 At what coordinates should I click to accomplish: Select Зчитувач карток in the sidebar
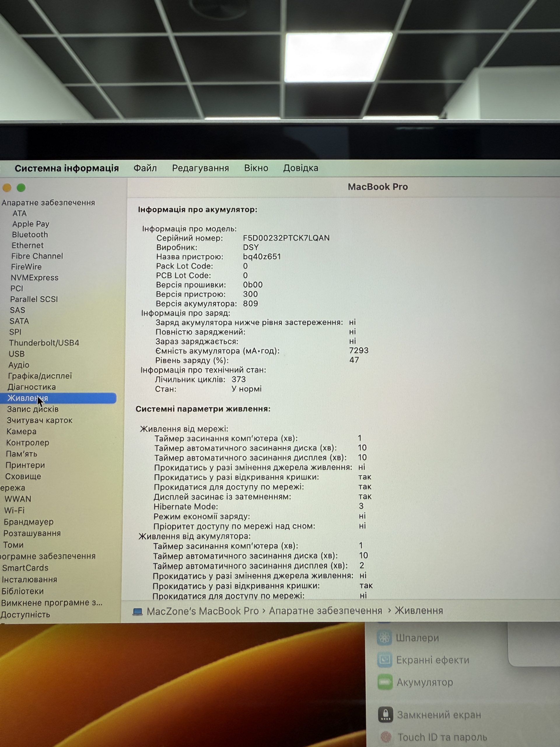coord(39,420)
